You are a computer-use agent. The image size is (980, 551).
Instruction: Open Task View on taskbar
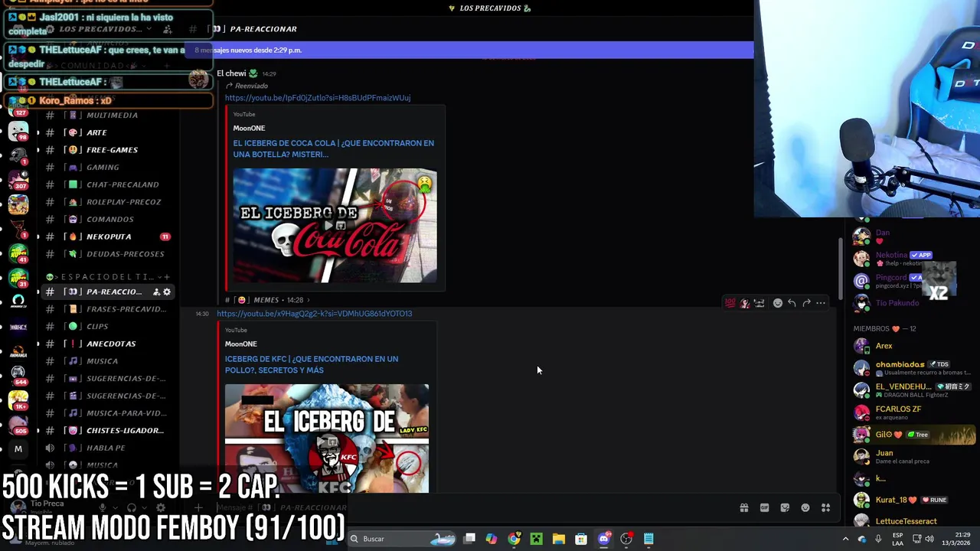469,539
